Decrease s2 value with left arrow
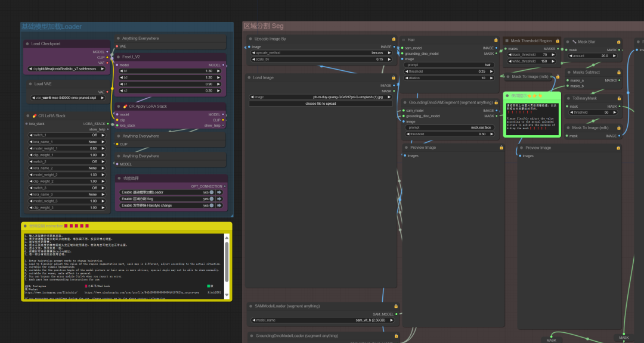This screenshot has width=644, height=343. [122, 91]
